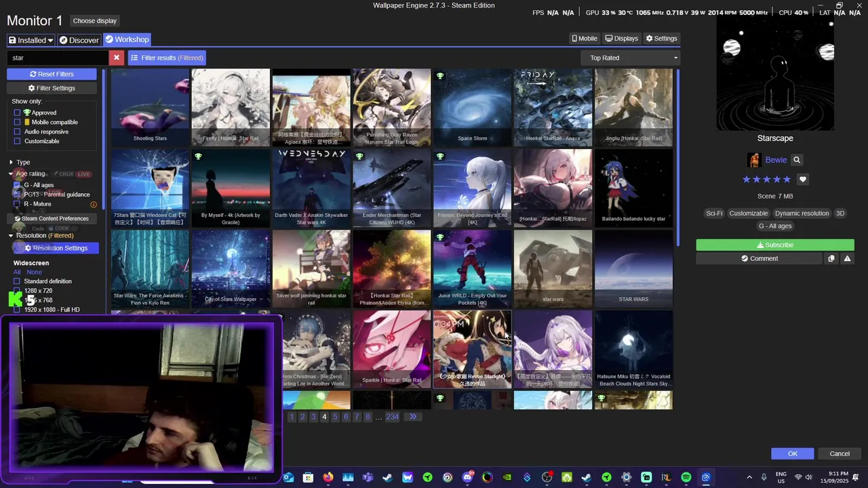This screenshot has width=868, height=488.
Task: Open Spotify from the taskbar
Action: 686,477
